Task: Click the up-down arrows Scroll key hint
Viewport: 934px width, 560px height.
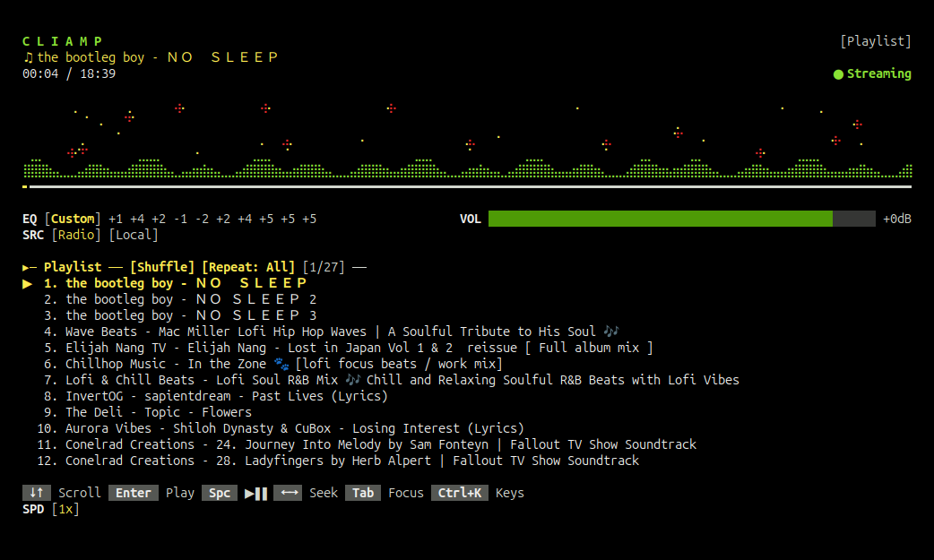Action: tap(37, 493)
